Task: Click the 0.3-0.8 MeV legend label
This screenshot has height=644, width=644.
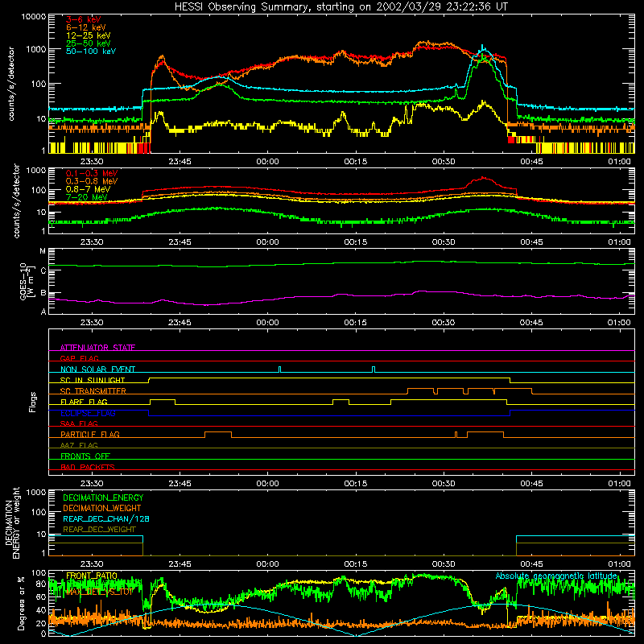Action: pyautogui.click(x=92, y=181)
